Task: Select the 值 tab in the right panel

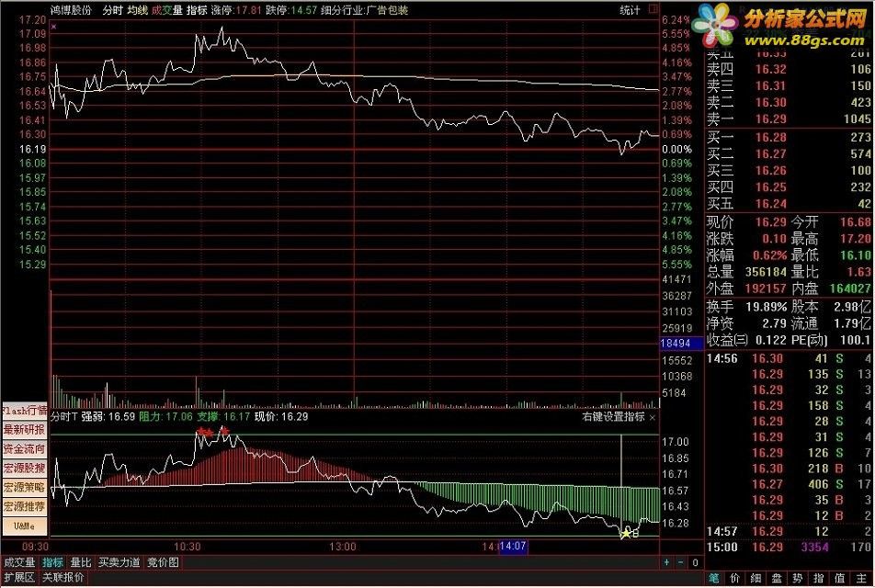Action: pos(839,578)
